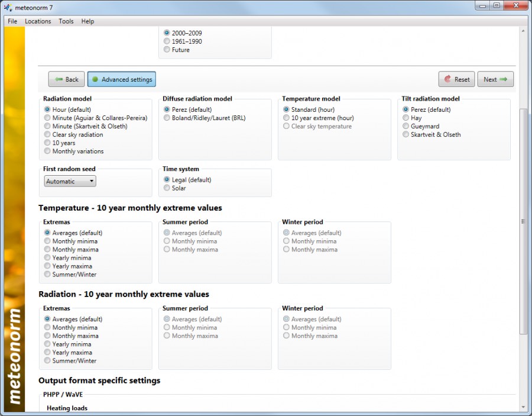Select Gueymard tilt radiation model
532x416 pixels.
pyautogui.click(x=406, y=126)
